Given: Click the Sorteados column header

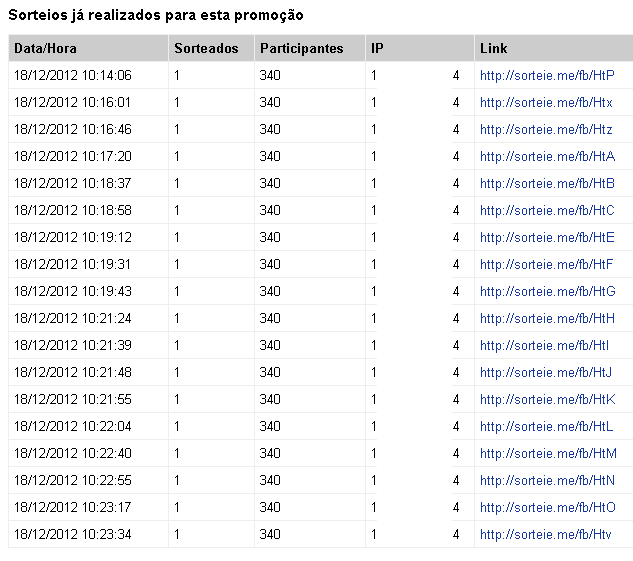Looking at the screenshot, I should (x=206, y=48).
